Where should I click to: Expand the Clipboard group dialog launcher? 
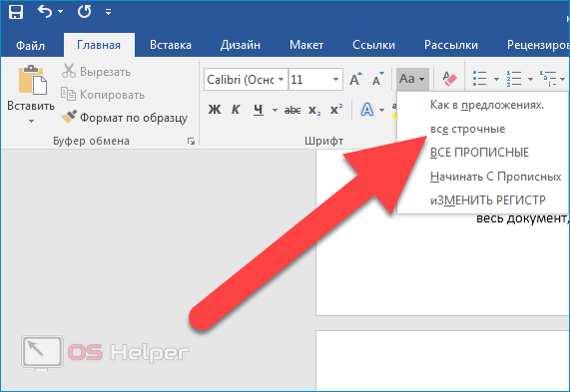pyautogui.click(x=191, y=142)
